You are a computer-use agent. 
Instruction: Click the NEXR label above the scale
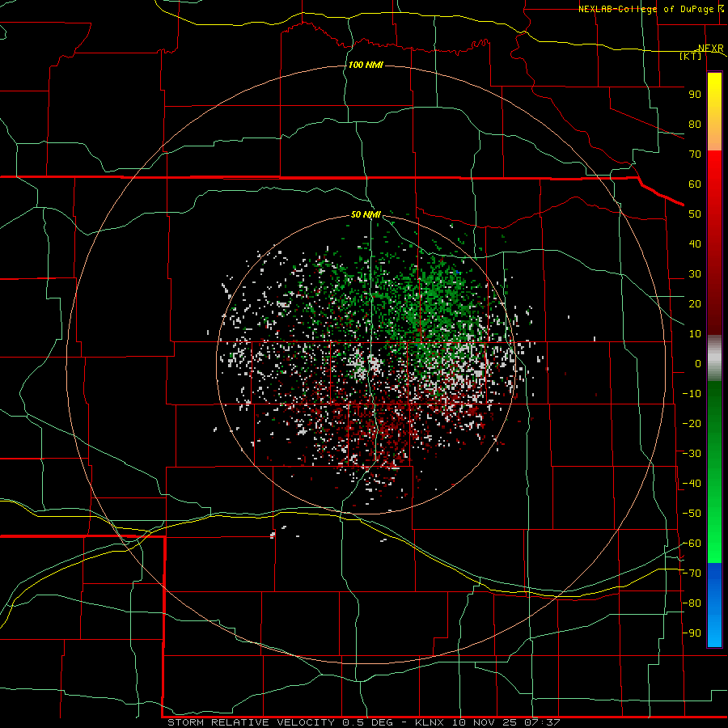point(710,49)
